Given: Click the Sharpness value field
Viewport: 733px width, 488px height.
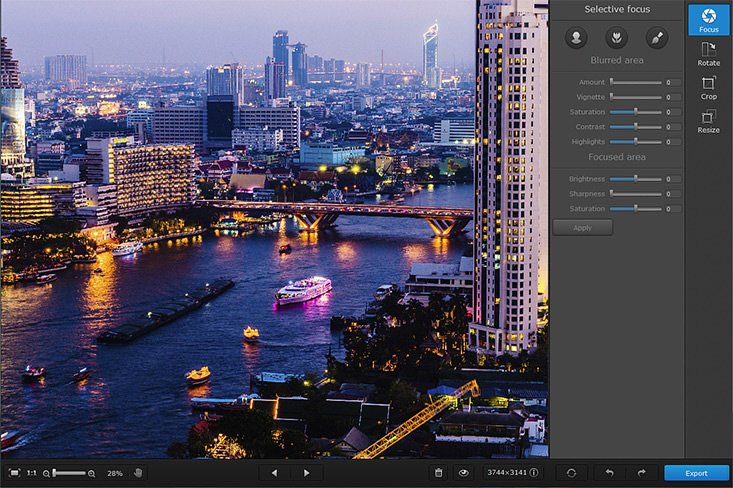Looking at the screenshot, I should click(x=674, y=194).
